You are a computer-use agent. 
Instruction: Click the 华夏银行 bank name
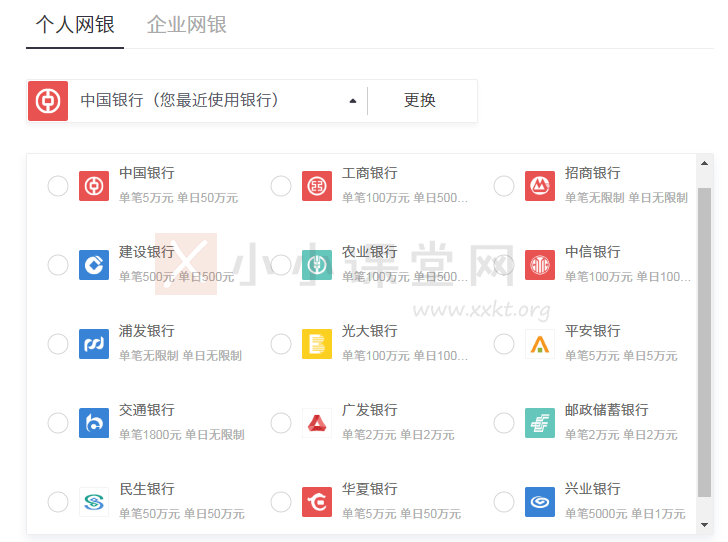point(370,489)
